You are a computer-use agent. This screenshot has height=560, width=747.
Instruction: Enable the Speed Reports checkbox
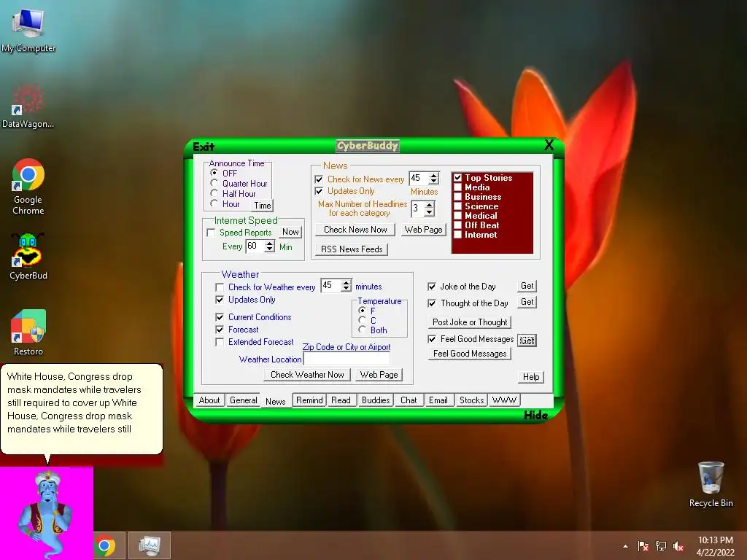(x=211, y=233)
